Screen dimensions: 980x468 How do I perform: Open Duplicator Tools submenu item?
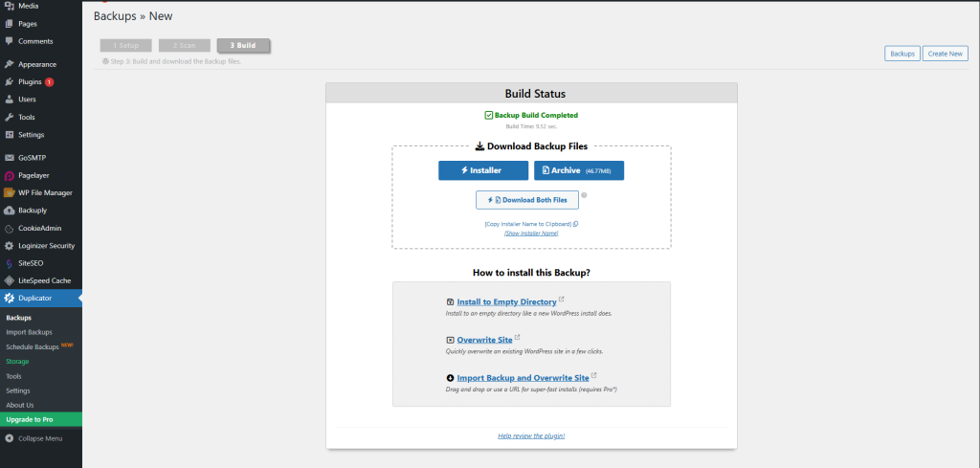point(13,376)
